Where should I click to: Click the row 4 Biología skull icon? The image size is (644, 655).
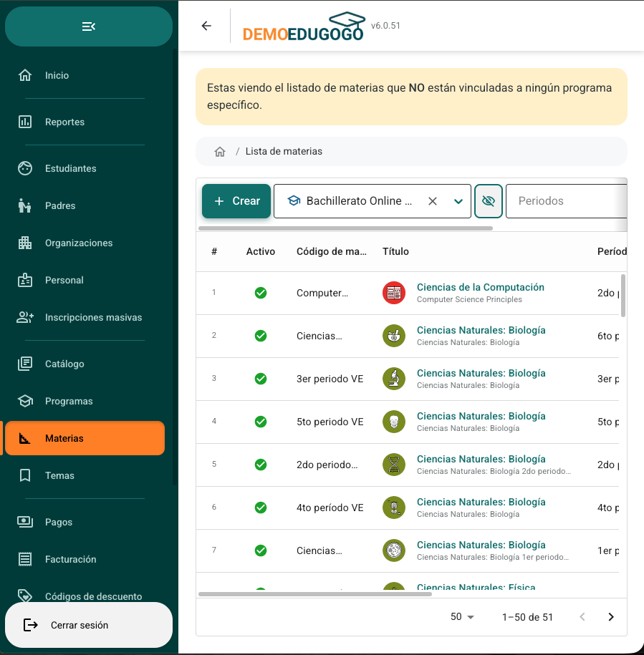(394, 422)
